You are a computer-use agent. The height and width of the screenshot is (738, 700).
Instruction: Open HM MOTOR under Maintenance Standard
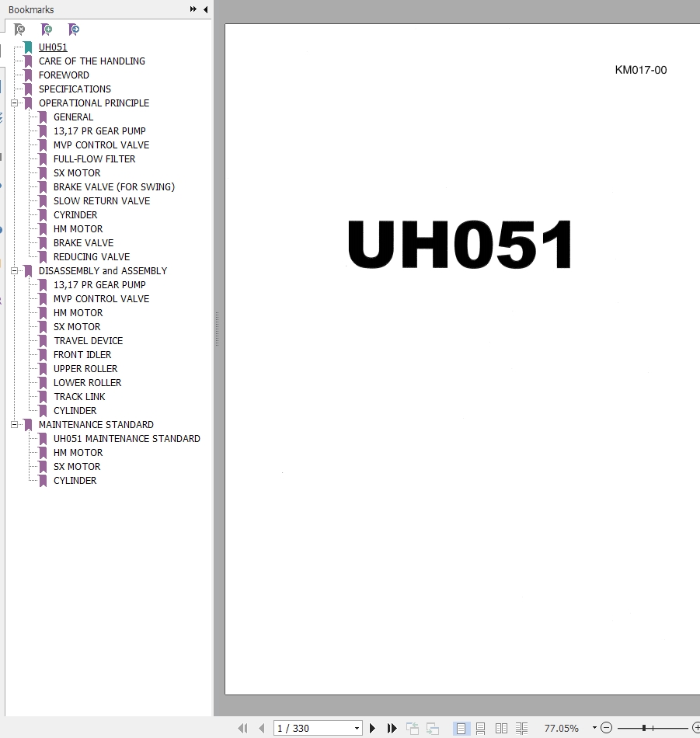tap(78, 453)
